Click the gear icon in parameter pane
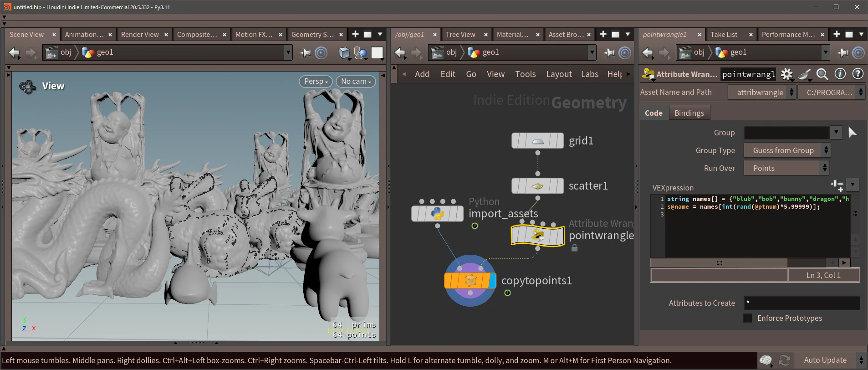This screenshot has width=868, height=370. pos(786,74)
